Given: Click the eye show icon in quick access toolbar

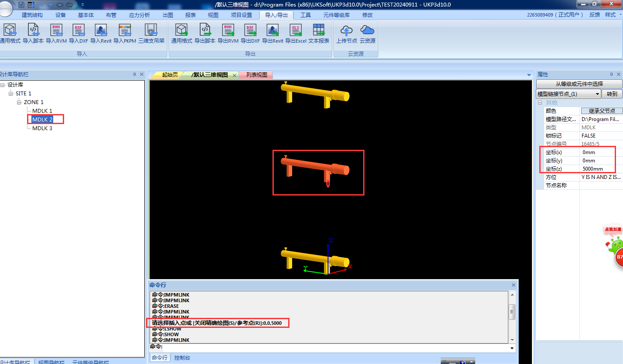Looking at the screenshot, I should point(59,5).
